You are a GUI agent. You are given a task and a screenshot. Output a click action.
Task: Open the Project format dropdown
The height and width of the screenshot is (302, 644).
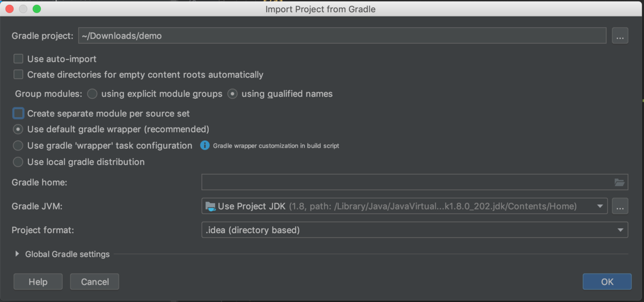coord(414,230)
